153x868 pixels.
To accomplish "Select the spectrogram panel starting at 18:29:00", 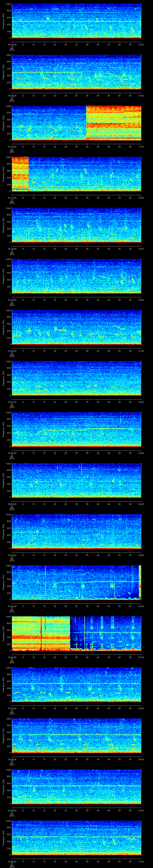I will click(76, 787).
